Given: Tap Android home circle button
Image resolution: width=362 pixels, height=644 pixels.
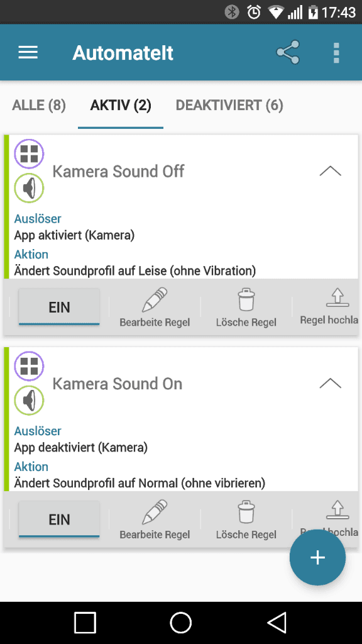Looking at the screenshot, I should pyautogui.click(x=180, y=623).
